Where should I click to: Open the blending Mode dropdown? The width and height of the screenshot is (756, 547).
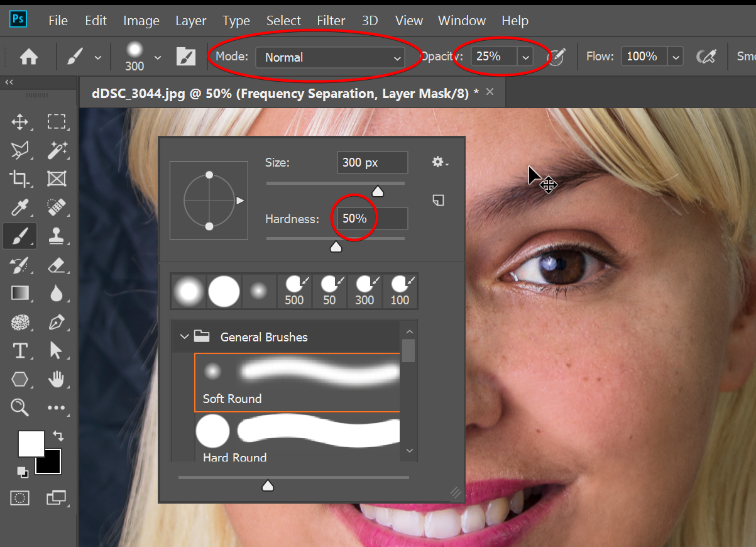pyautogui.click(x=331, y=57)
